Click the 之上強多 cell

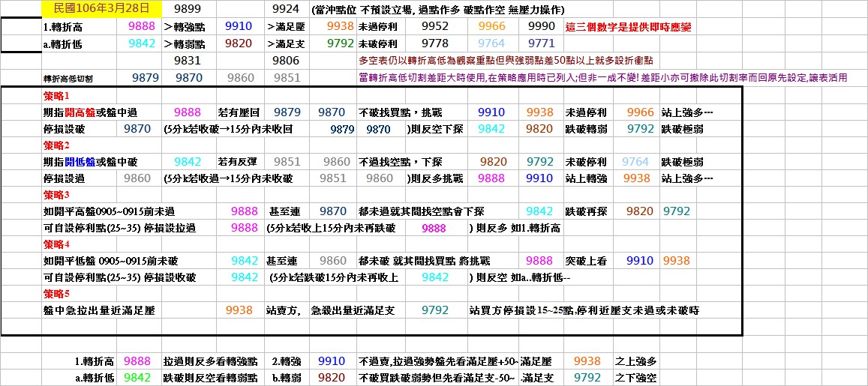click(x=636, y=362)
